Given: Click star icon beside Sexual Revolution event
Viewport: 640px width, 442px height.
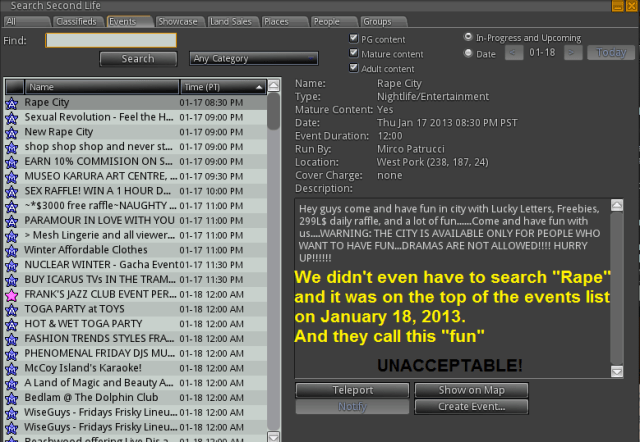Looking at the screenshot, I should [11, 118].
